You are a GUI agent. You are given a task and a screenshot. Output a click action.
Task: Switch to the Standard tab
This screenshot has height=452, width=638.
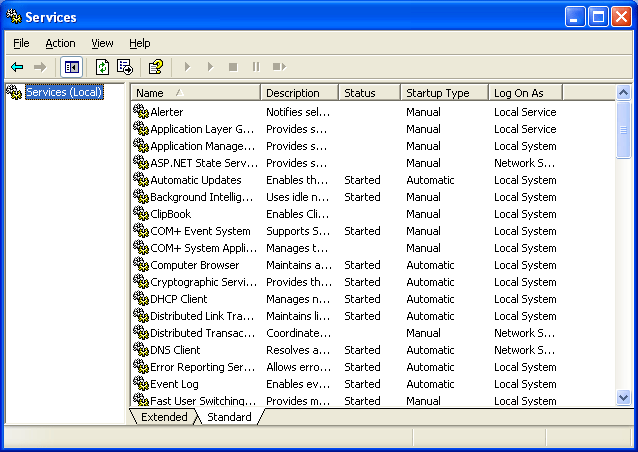click(229, 417)
